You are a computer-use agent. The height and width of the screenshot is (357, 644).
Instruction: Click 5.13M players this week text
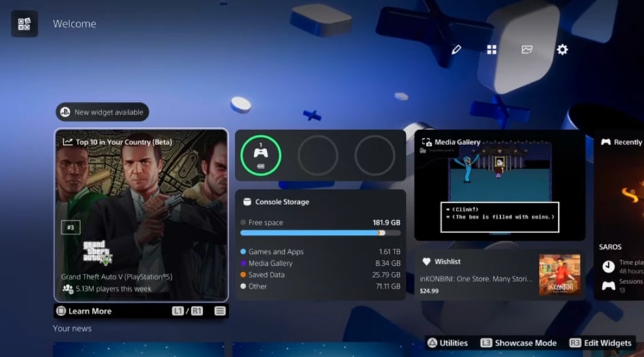pos(114,289)
